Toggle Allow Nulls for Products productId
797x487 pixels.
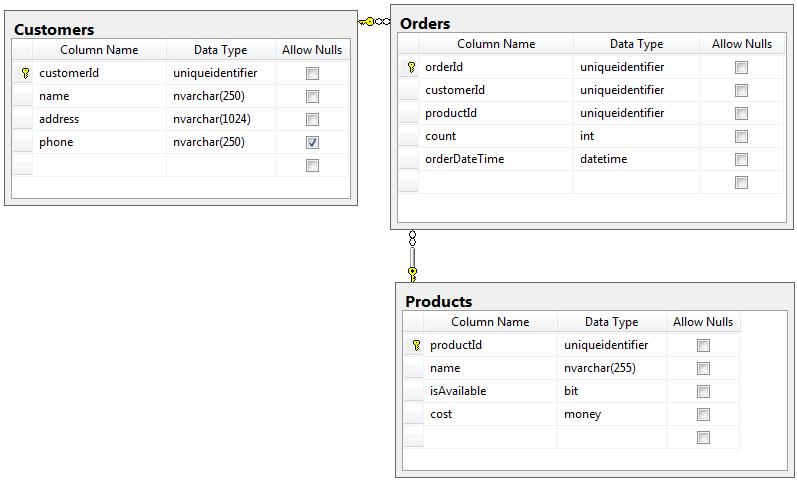(703, 346)
